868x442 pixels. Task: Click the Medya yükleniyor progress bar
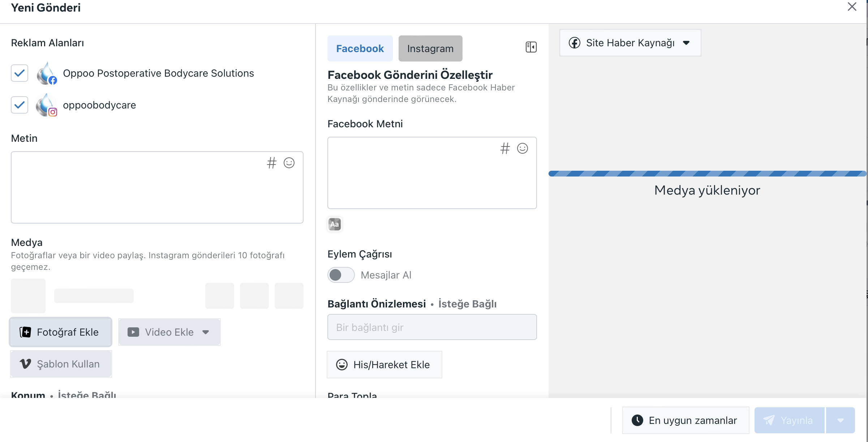pos(707,174)
